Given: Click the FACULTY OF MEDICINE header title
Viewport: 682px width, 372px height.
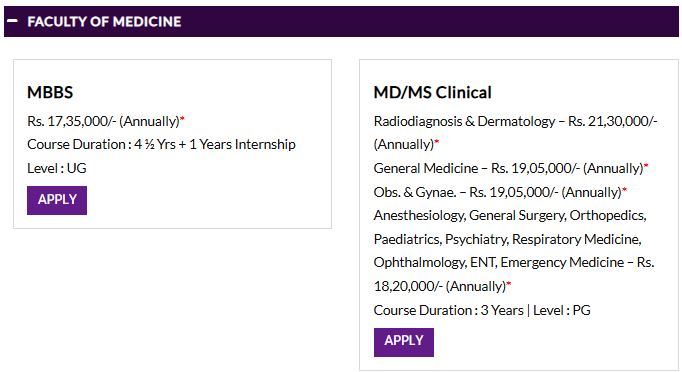Looking at the screenshot, I should click(x=104, y=22).
